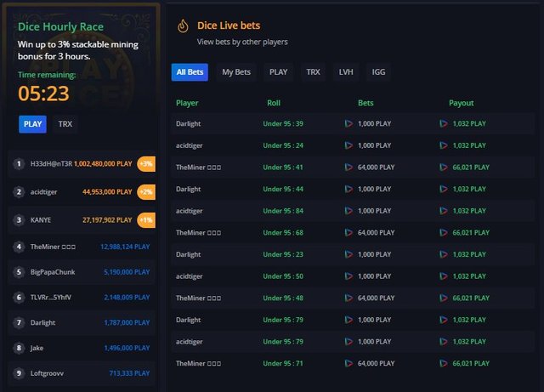Click rank 8 badge next to Jake
This screenshot has height=392, width=544.
[19, 349]
